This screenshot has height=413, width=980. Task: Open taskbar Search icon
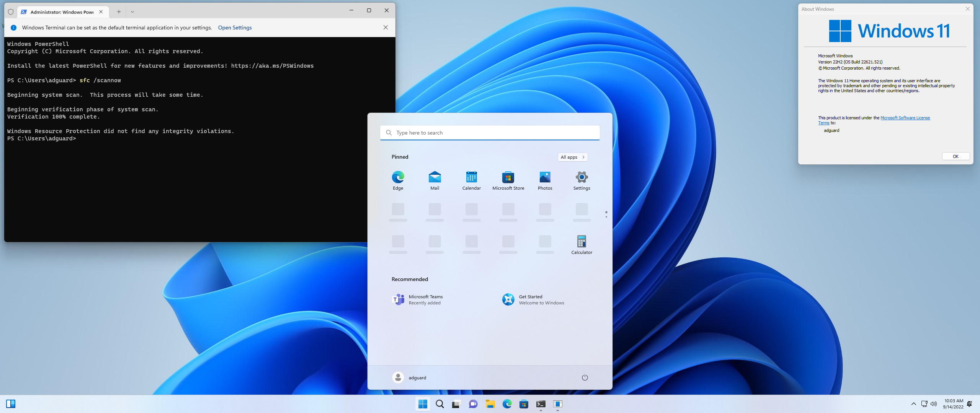pos(439,404)
